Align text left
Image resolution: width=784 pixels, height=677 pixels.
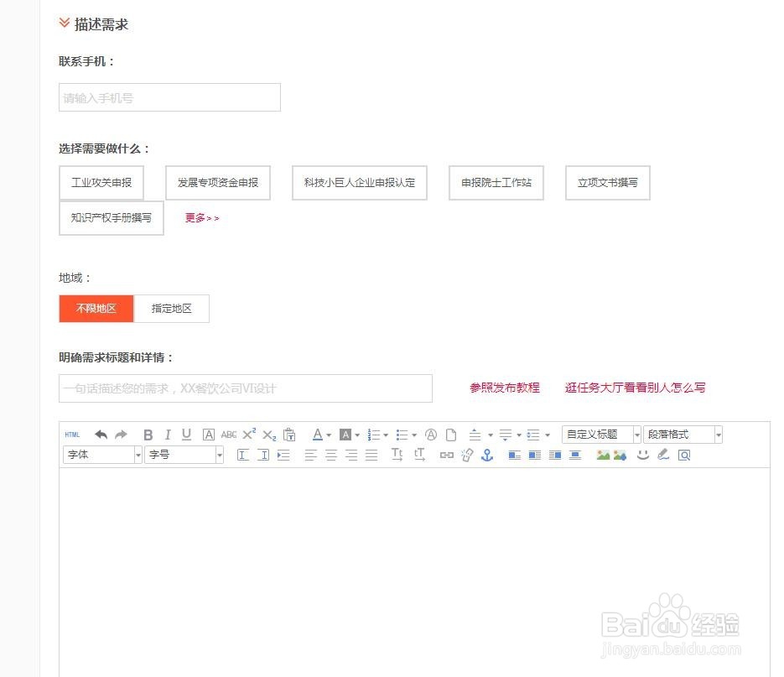tap(310, 455)
